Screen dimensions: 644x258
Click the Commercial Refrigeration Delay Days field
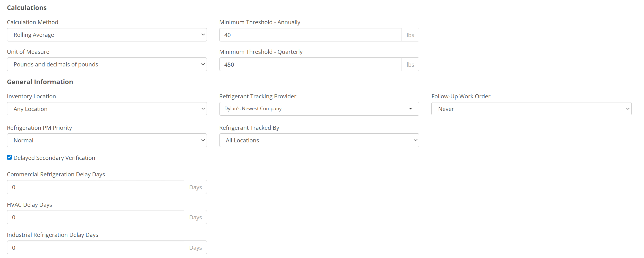click(x=95, y=187)
